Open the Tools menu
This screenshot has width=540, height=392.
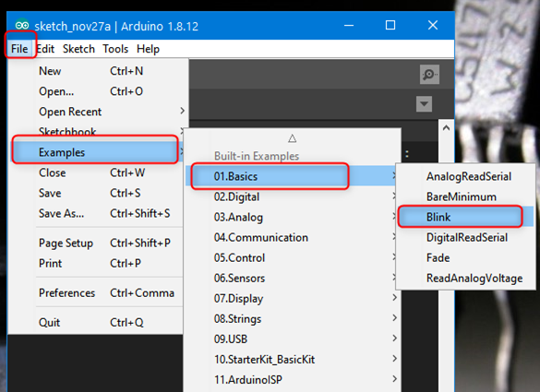tap(115, 49)
